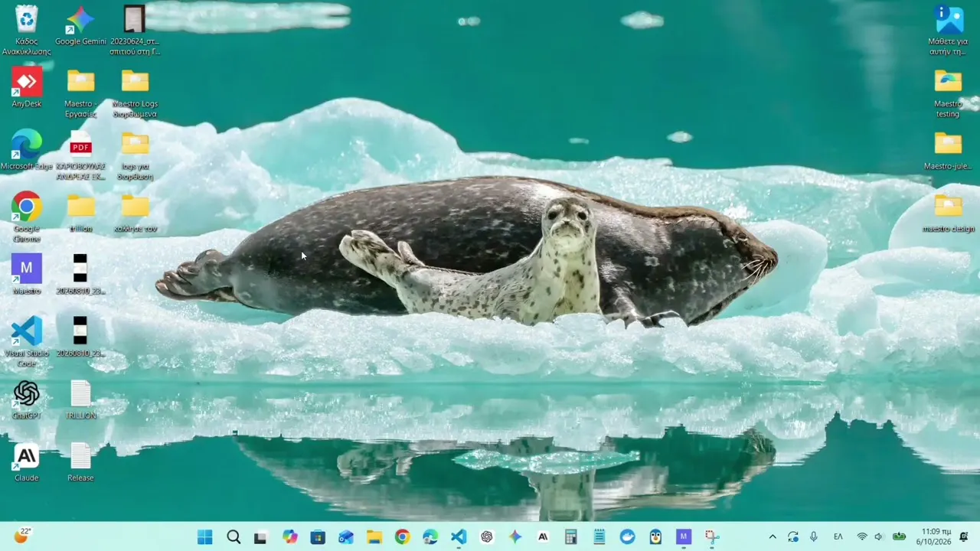Open the notifications bell

click(x=964, y=537)
